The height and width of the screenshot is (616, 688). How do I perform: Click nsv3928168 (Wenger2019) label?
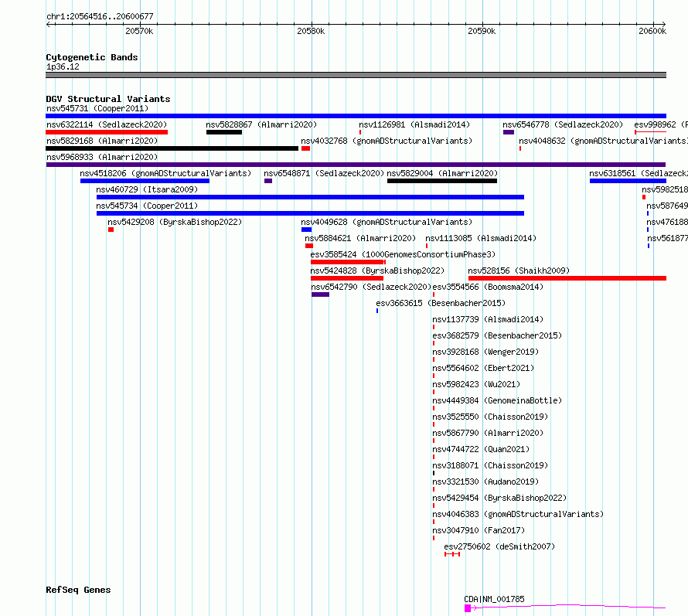pos(485,352)
